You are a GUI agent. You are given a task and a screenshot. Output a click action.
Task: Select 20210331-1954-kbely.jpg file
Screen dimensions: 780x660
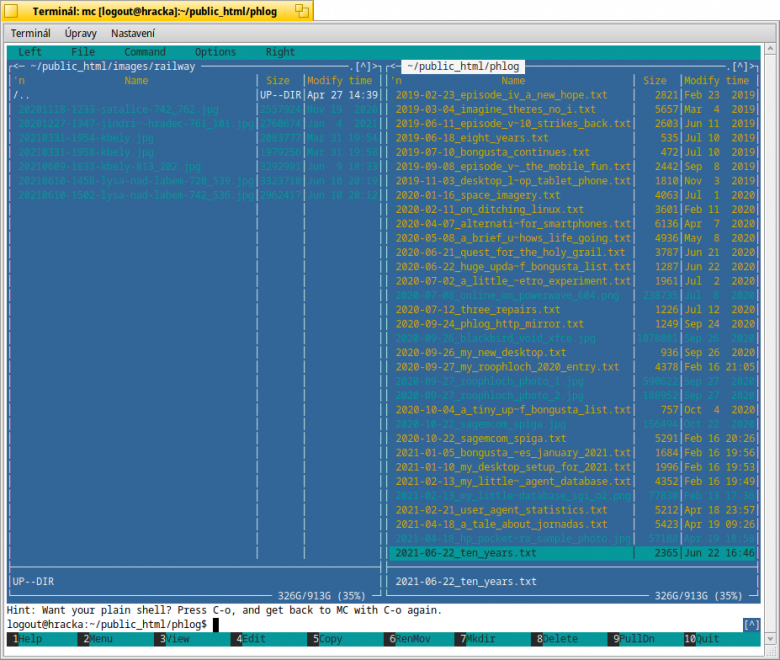(195, 138)
